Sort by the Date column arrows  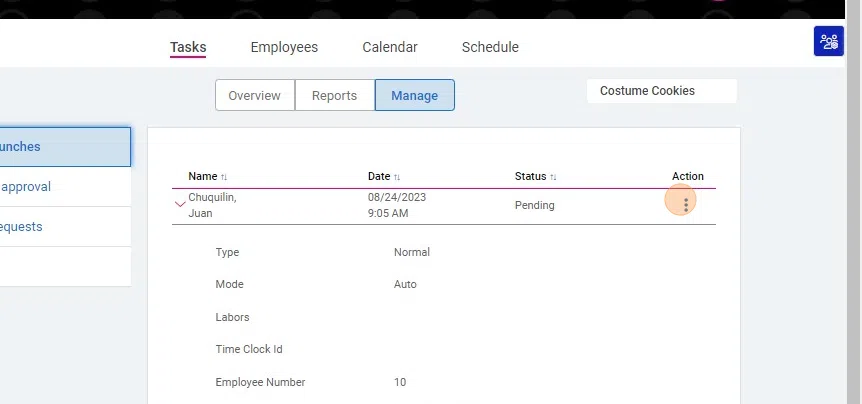click(x=397, y=177)
